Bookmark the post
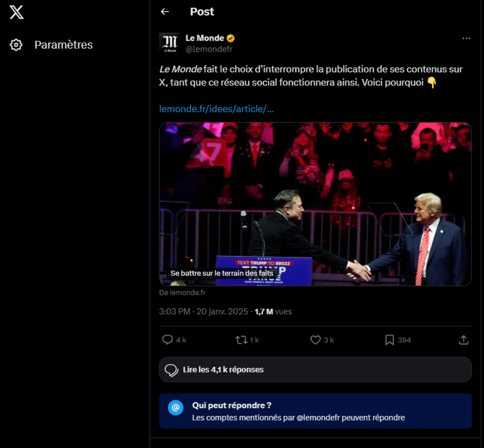484x448 pixels. click(x=390, y=340)
